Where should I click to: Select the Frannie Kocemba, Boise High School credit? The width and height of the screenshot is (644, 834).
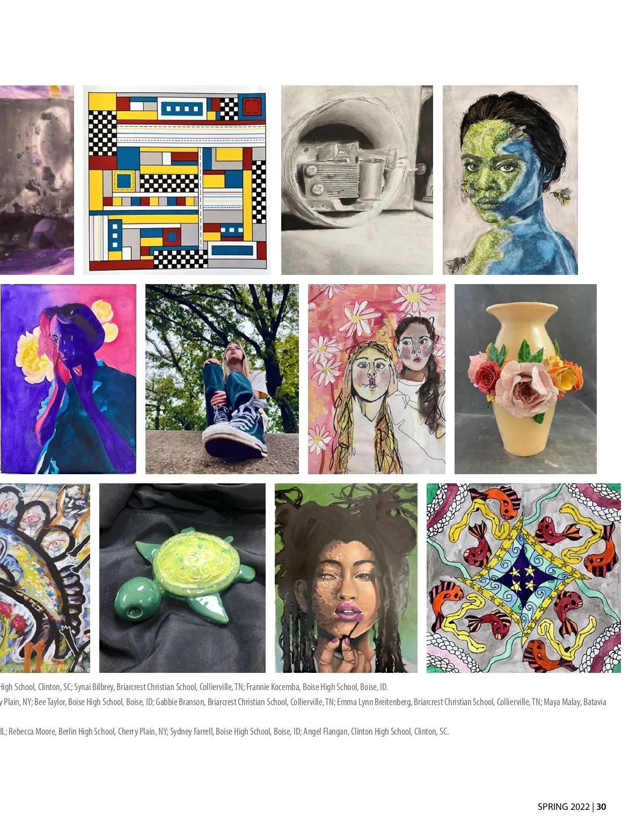point(317,687)
